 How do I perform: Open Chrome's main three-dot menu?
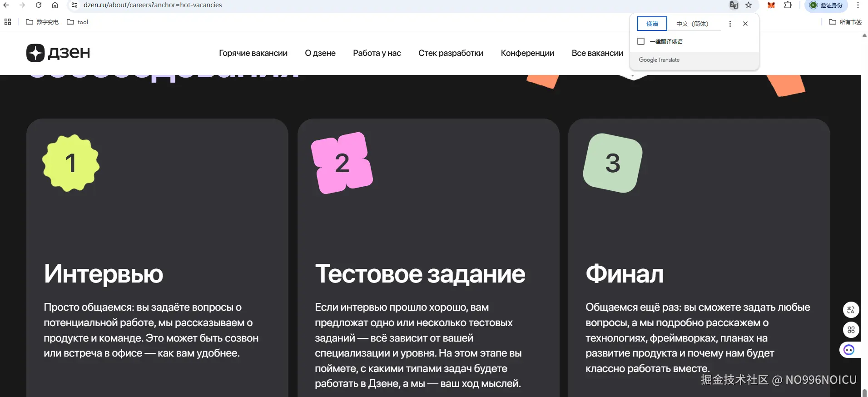pyautogui.click(x=858, y=5)
